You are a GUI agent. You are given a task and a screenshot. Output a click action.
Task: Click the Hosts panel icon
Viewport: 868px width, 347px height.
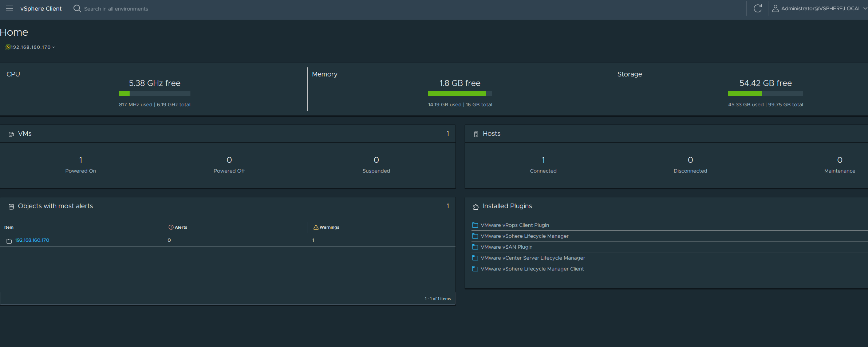coord(476,134)
